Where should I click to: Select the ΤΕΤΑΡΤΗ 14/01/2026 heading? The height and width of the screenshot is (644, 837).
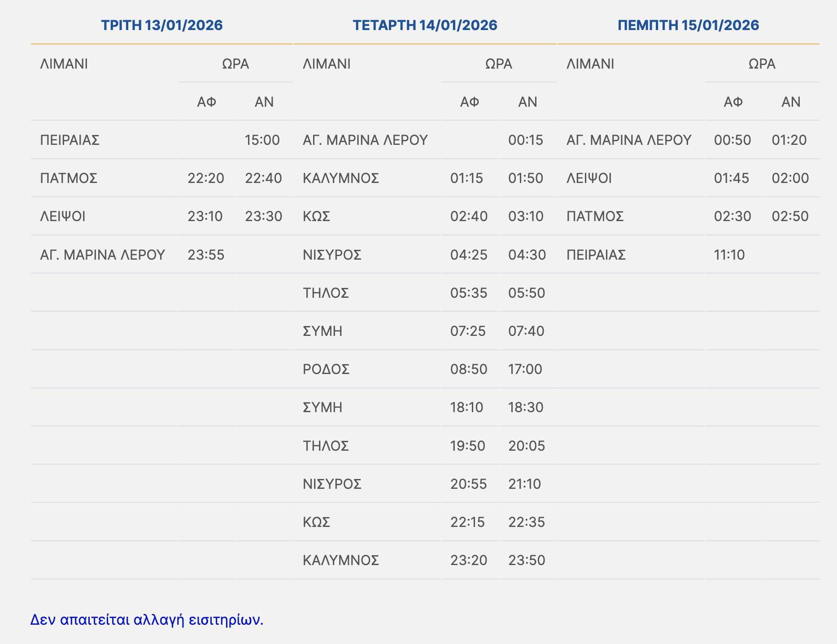click(425, 25)
